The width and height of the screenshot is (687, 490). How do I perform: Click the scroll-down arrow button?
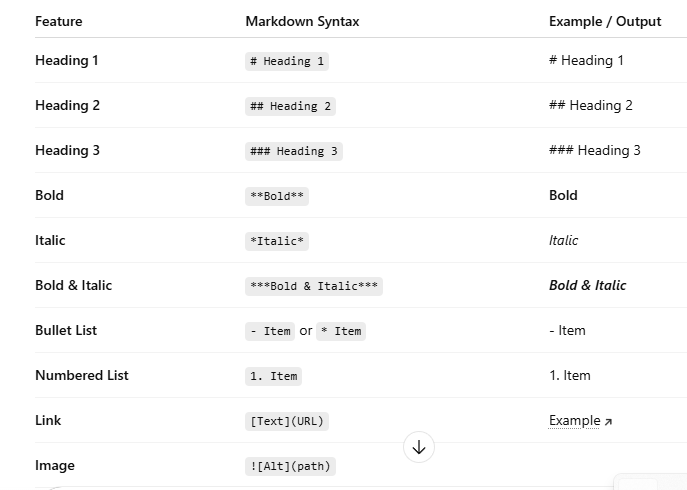[419, 447]
